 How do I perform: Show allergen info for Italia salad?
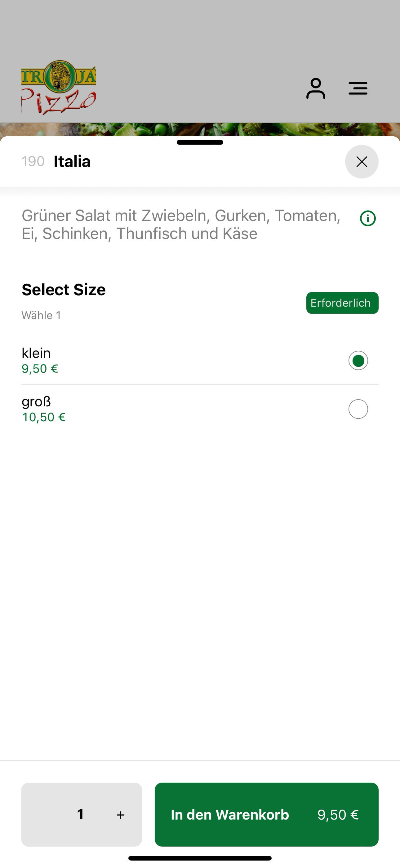click(368, 218)
